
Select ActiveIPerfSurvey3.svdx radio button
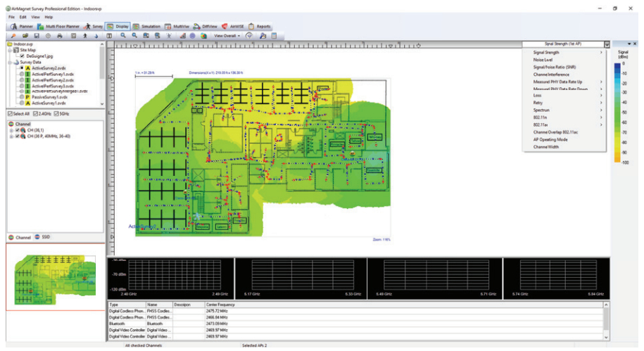coord(22,87)
